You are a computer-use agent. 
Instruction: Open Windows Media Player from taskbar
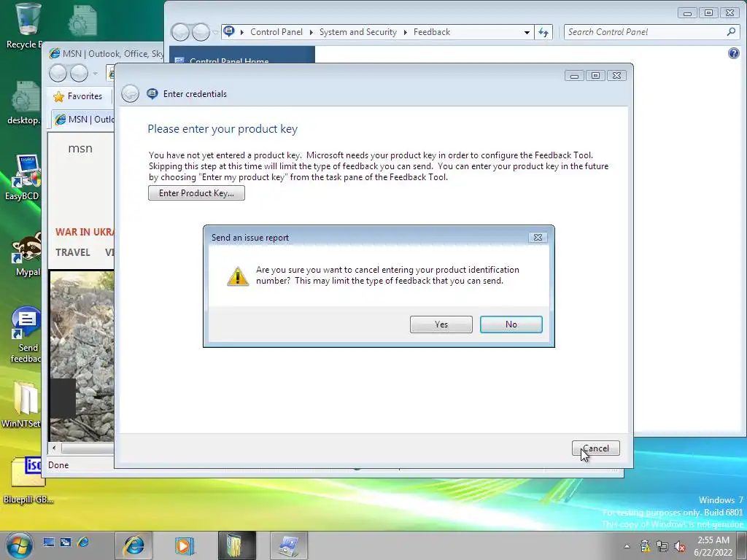[185, 545]
